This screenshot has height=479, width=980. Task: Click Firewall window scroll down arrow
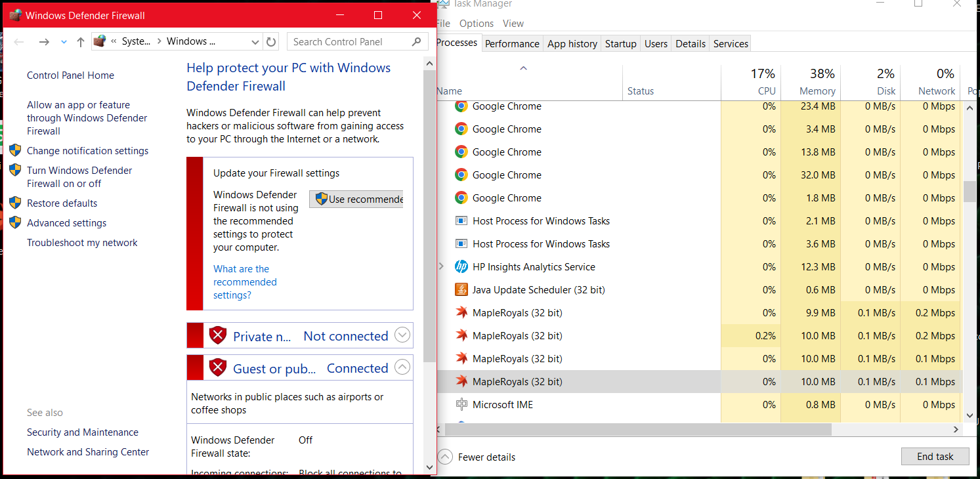(430, 467)
